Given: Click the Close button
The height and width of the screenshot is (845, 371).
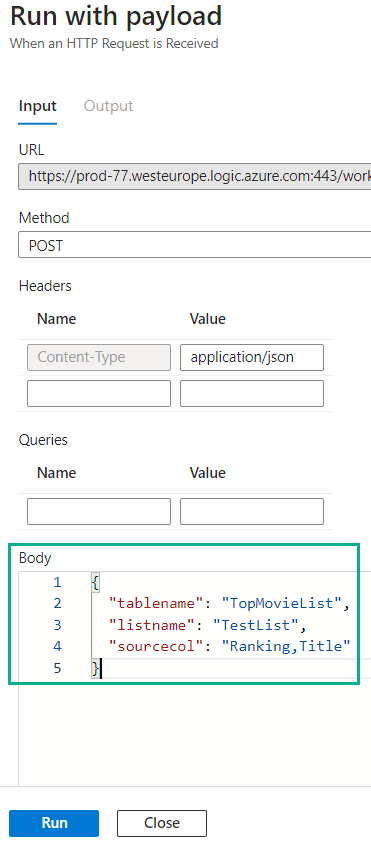Looking at the screenshot, I should pos(162,823).
